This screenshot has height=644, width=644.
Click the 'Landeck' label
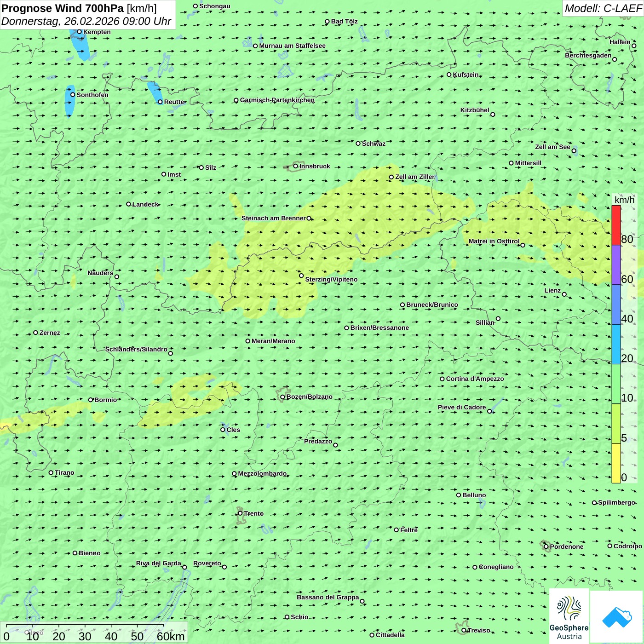coord(145,204)
